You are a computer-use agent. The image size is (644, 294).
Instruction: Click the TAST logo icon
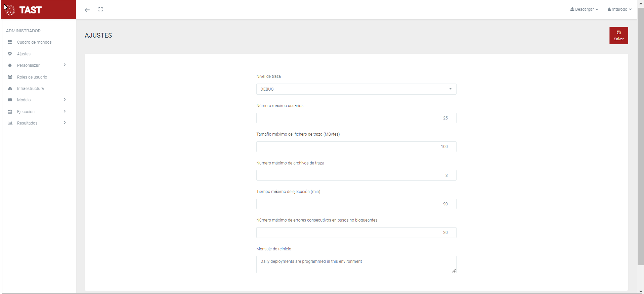click(x=10, y=10)
